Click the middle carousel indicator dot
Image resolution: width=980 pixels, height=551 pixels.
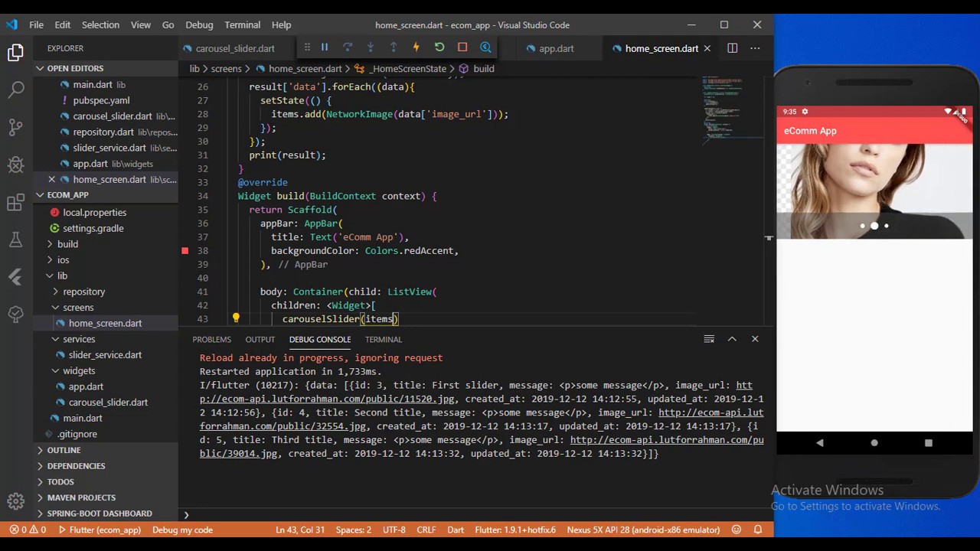click(874, 226)
